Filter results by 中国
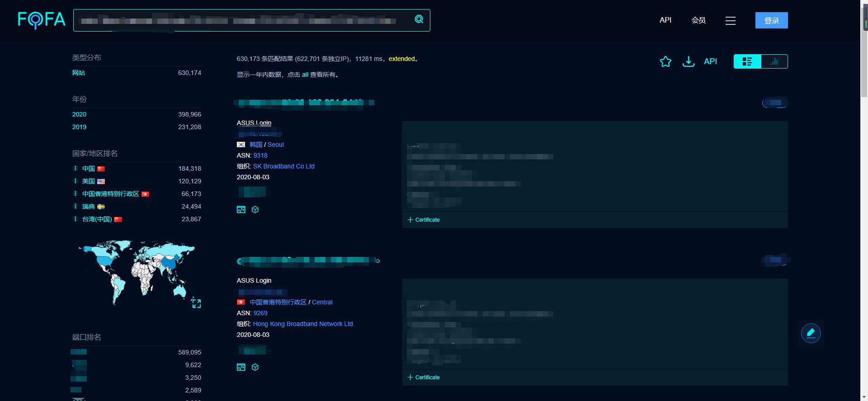Viewport: 868px width, 401px height. click(x=89, y=168)
